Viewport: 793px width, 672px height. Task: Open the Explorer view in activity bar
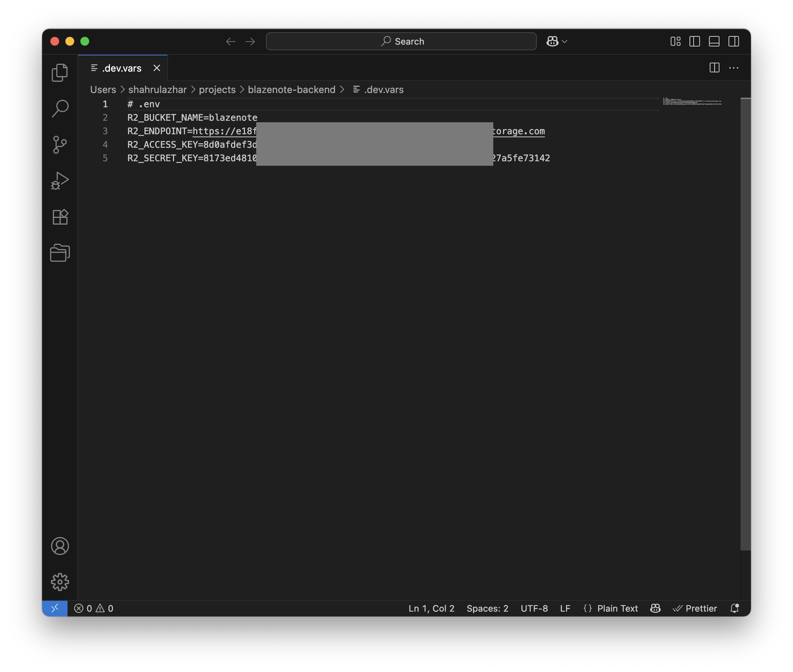[x=60, y=72]
